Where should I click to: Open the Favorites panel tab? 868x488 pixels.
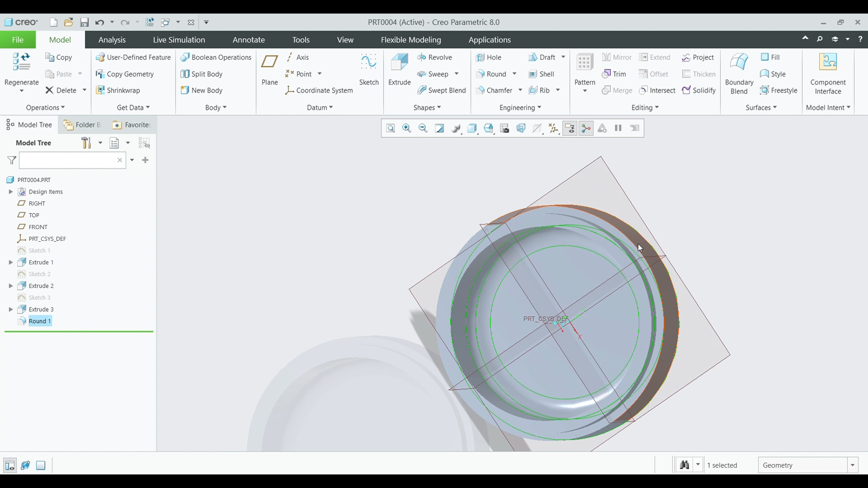coord(131,125)
